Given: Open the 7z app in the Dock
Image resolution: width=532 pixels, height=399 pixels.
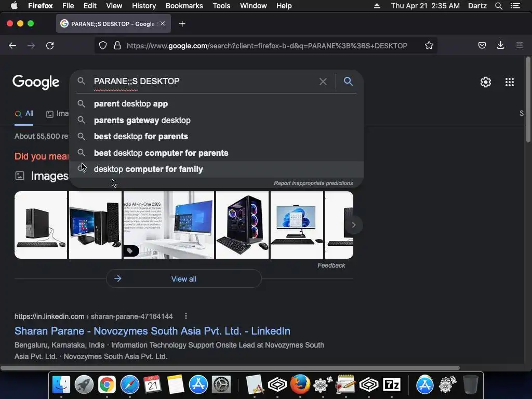Looking at the screenshot, I should coord(392,385).
